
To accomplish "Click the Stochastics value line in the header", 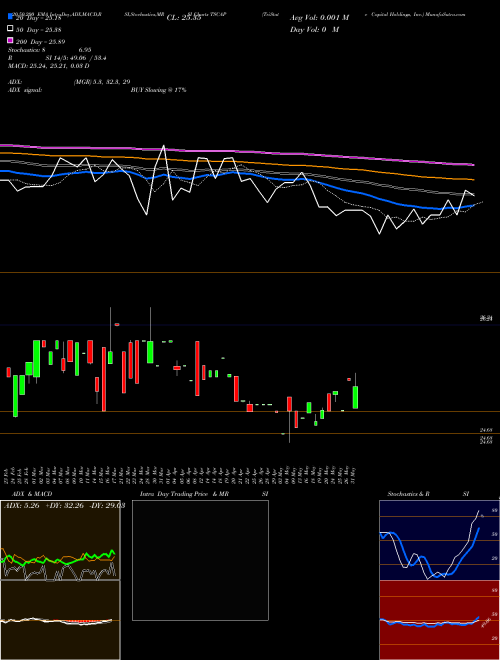I will 50,50.
